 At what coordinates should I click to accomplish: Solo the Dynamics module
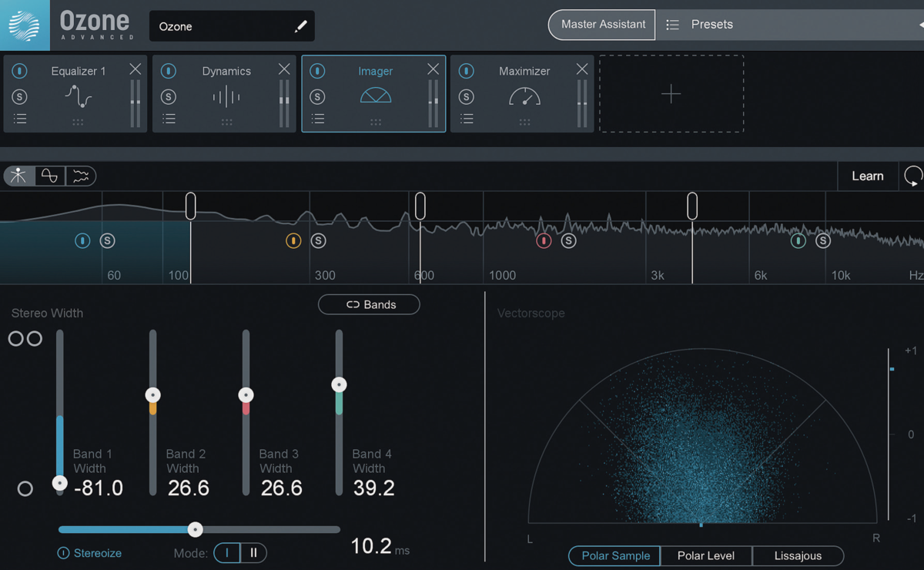(x=169, y=96)
